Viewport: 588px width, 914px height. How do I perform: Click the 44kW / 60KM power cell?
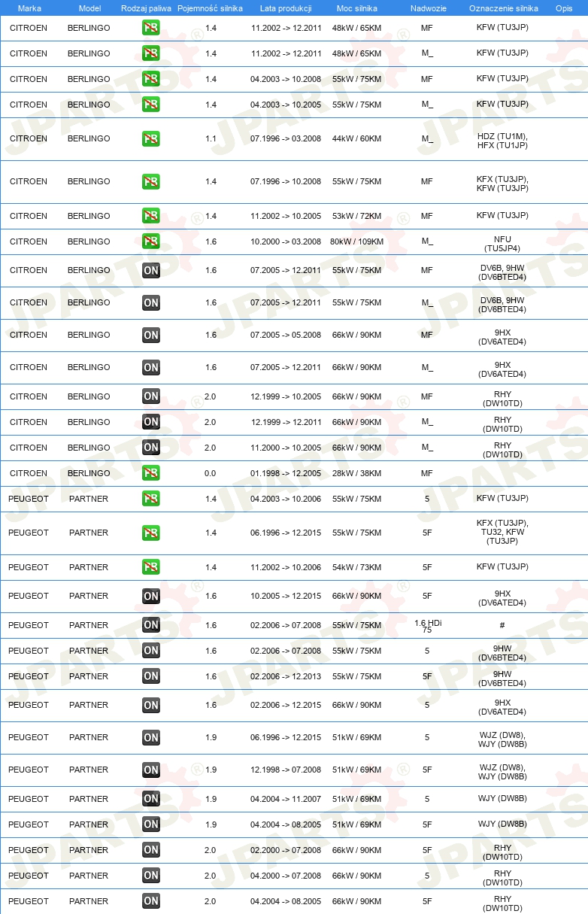[x=356, y=138]
